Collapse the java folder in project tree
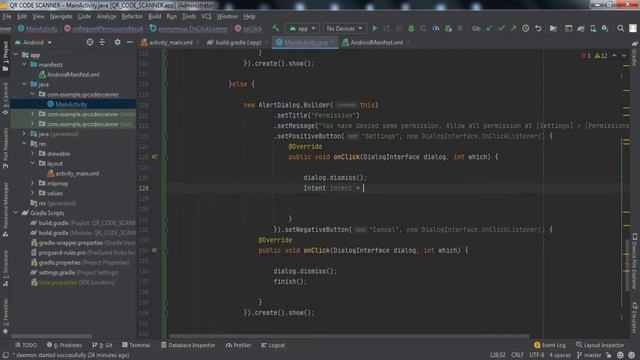Viewport: 640px width, 360px height. pos(24,84)
